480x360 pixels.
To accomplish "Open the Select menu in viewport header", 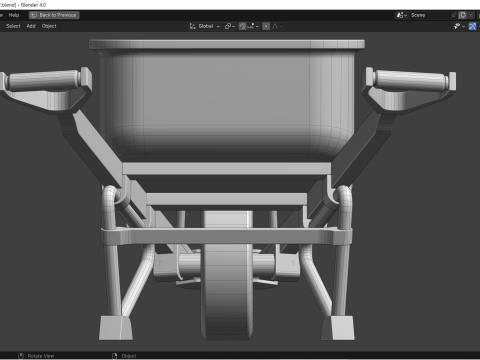I will [x=13, y=26].
